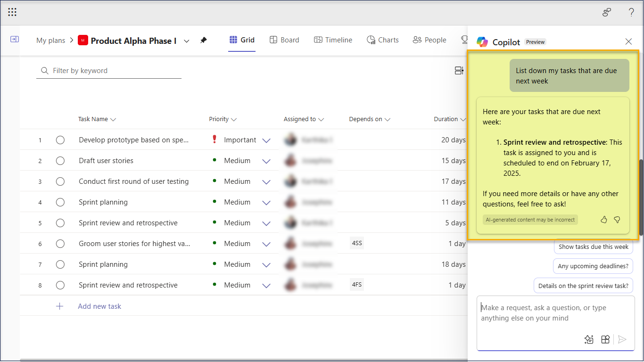Expand the Product Alpha Phase I plan dropdown

coord(187,41)
